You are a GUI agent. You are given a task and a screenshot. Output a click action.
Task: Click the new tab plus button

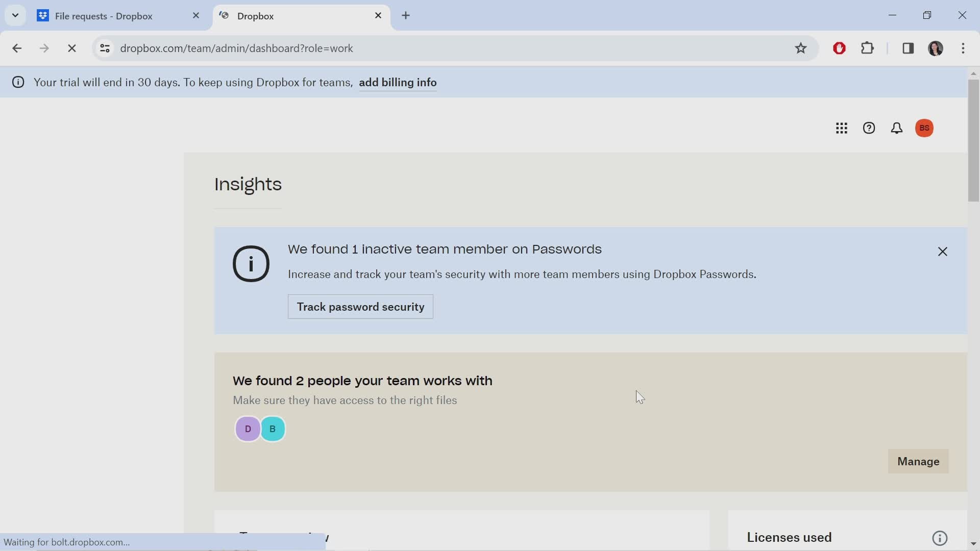[406, 16]
